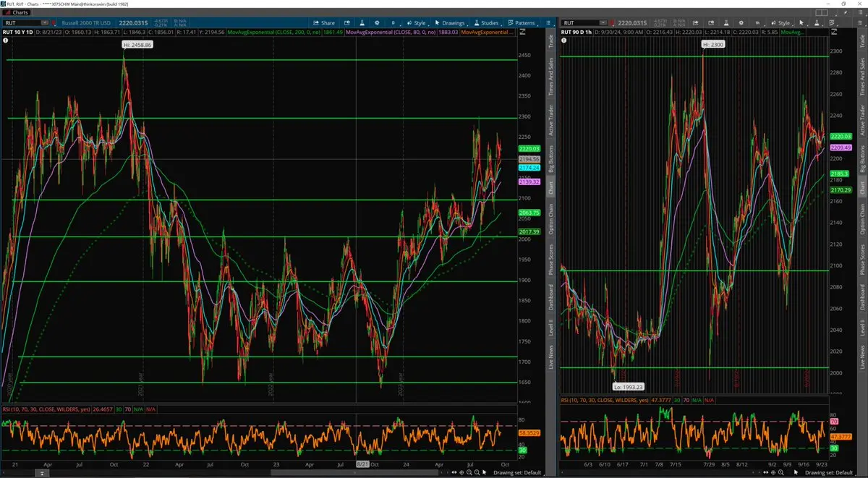Click the zoom out magnifier below the left chart
Screen dimensions: 868x478
click(477, 472)
